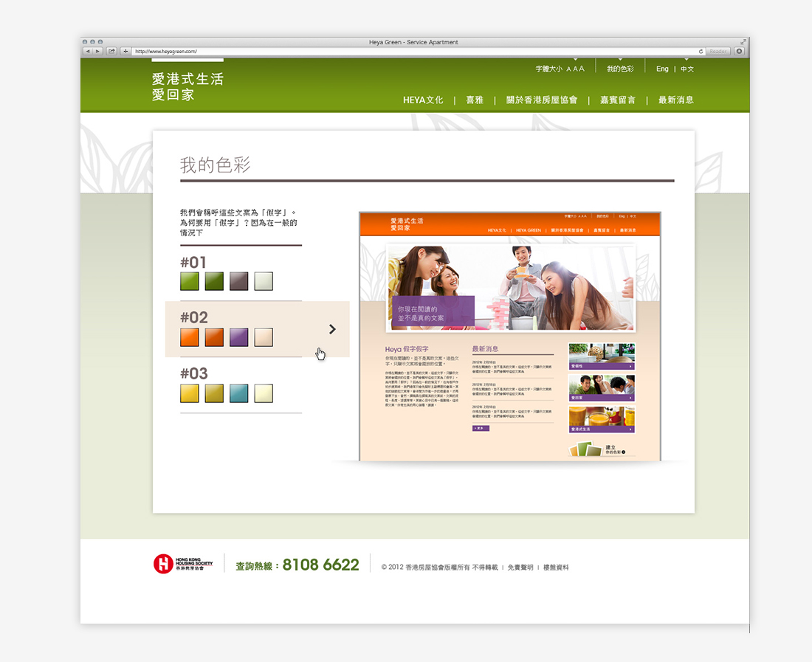Open the HEYA文化 navigation menu

point(423,100)
